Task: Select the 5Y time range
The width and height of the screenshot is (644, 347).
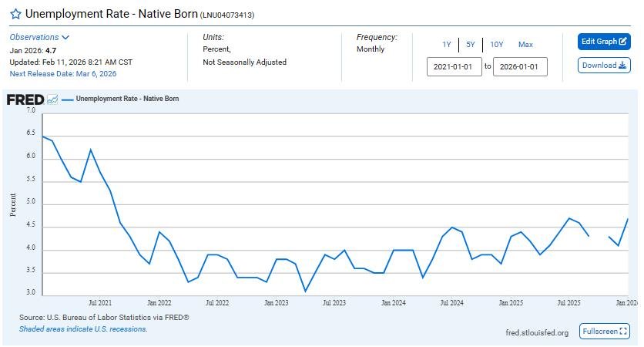Action: pyautogui.click(x=470, y=45)
